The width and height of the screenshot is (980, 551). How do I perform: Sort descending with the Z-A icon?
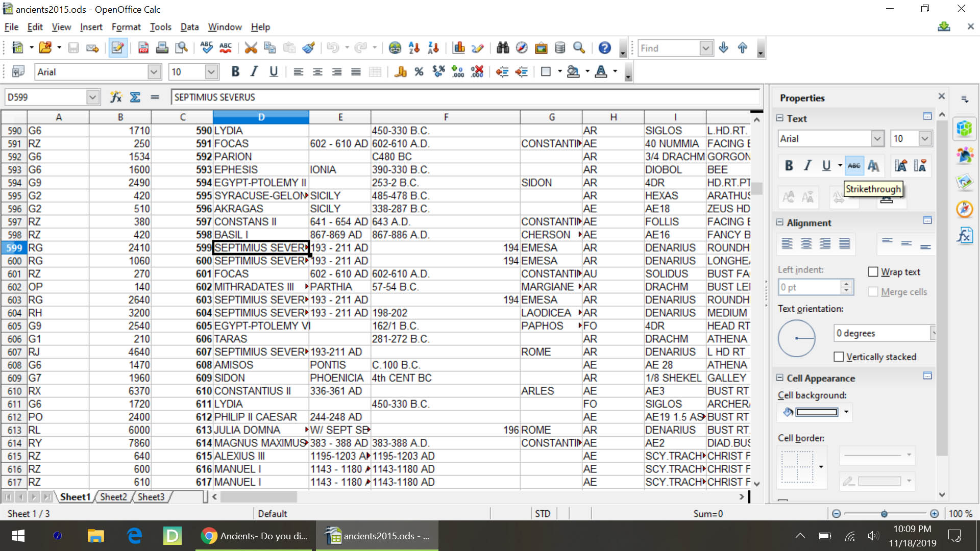[x=433, y=48]
